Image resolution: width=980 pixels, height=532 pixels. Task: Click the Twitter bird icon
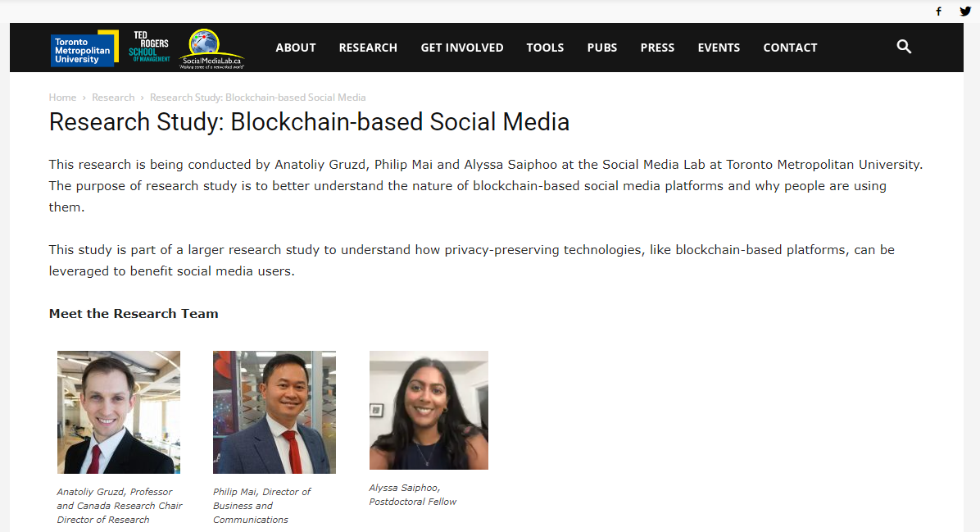965,11
